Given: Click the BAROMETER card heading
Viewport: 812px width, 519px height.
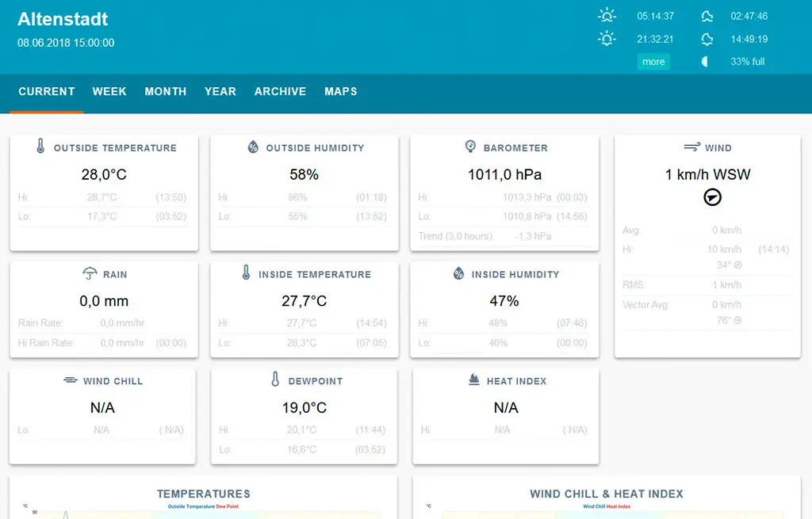Looking at the screenshot, I should [515, 148].
